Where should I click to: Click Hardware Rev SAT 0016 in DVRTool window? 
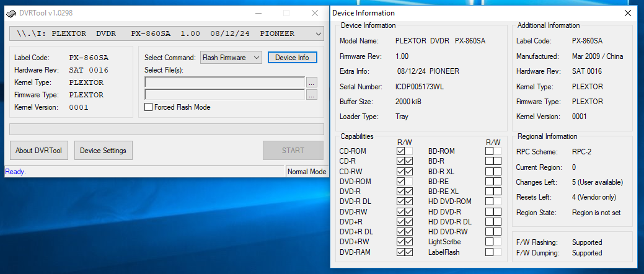[x=89, y=70]
